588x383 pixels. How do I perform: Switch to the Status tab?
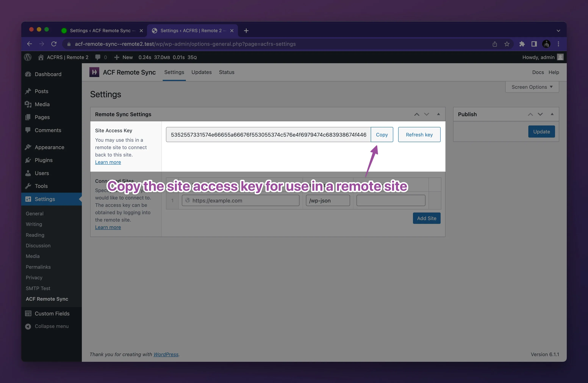pos(227,72)
